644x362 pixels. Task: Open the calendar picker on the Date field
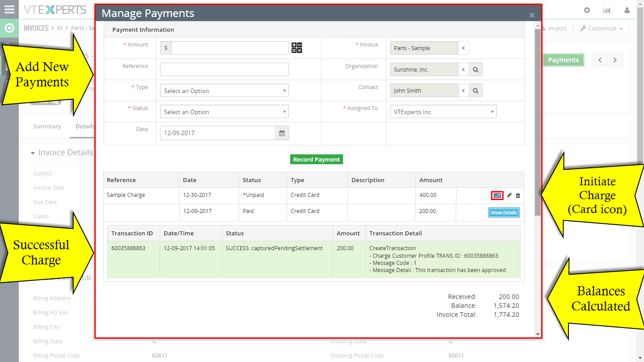pos(282,132)
